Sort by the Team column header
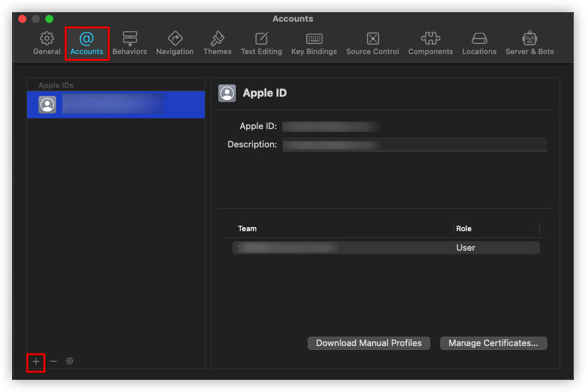The height and width of the screenshot is (392, 586). [x=247, y=228]
